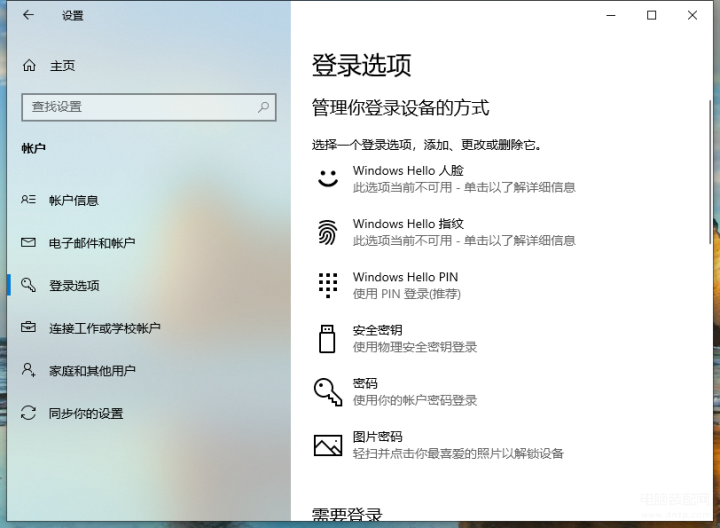Click the fingerprint icon
This screenshot has height=528, width=720.
[328, 232]
